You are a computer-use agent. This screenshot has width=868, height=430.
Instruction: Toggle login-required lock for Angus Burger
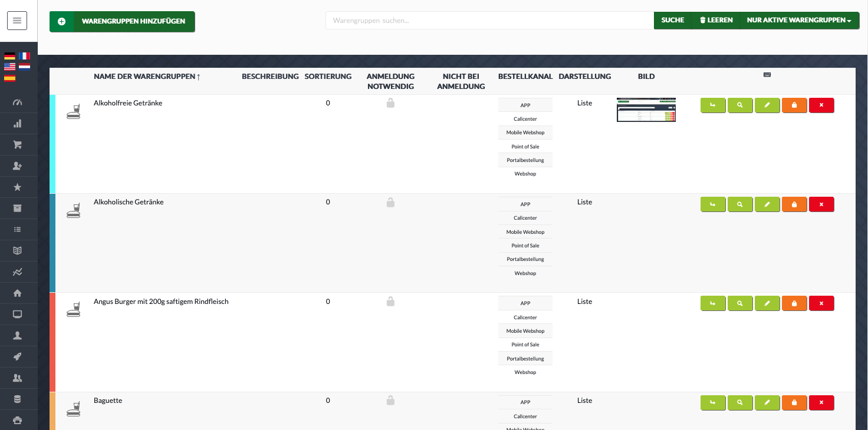coord(390,301)
